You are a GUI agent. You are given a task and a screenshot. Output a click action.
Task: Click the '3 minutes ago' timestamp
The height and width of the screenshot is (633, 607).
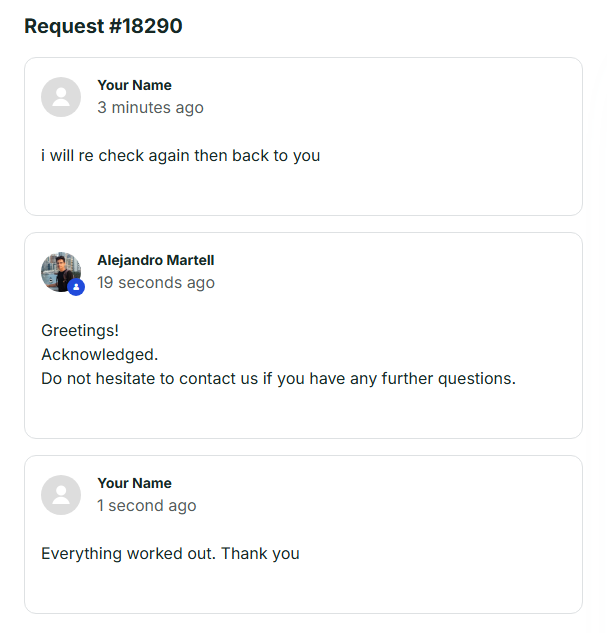coord(150,108)
